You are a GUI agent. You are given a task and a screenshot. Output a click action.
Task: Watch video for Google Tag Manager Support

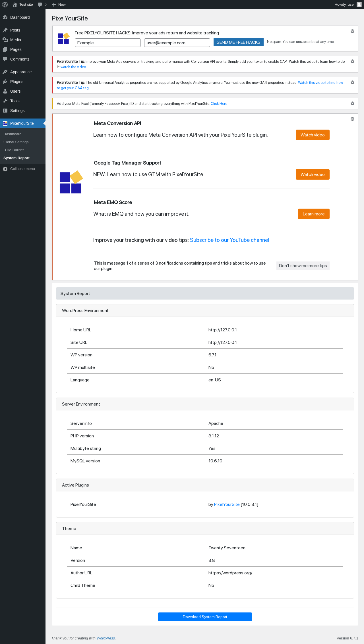[x=313, y=174]
